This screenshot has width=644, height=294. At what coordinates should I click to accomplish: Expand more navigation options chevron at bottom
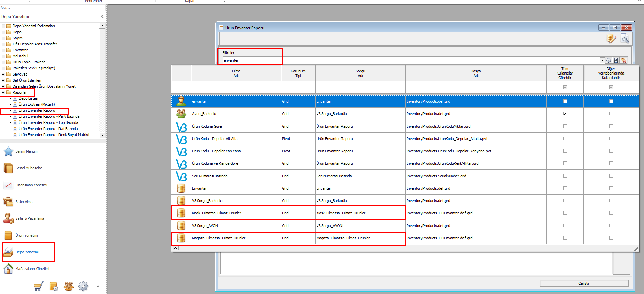point(98,286)
